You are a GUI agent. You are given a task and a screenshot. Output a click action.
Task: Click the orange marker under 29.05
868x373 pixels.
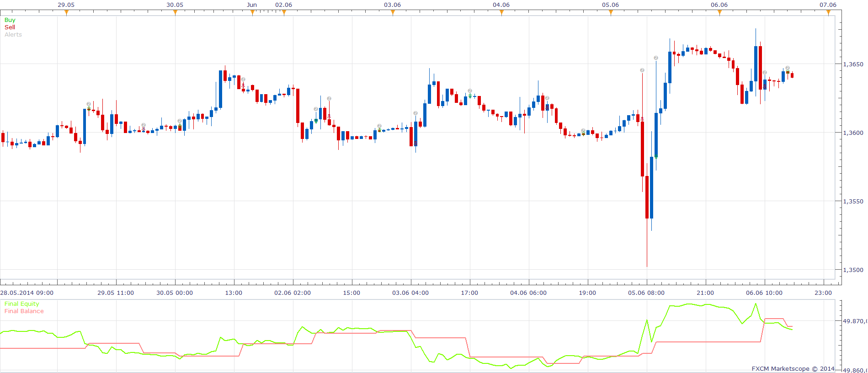coord(66,13)
